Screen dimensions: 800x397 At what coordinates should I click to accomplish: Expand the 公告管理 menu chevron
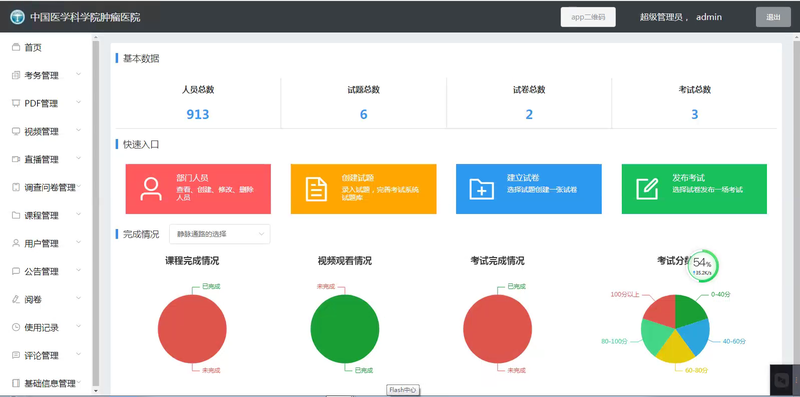[x=79, y=270]
